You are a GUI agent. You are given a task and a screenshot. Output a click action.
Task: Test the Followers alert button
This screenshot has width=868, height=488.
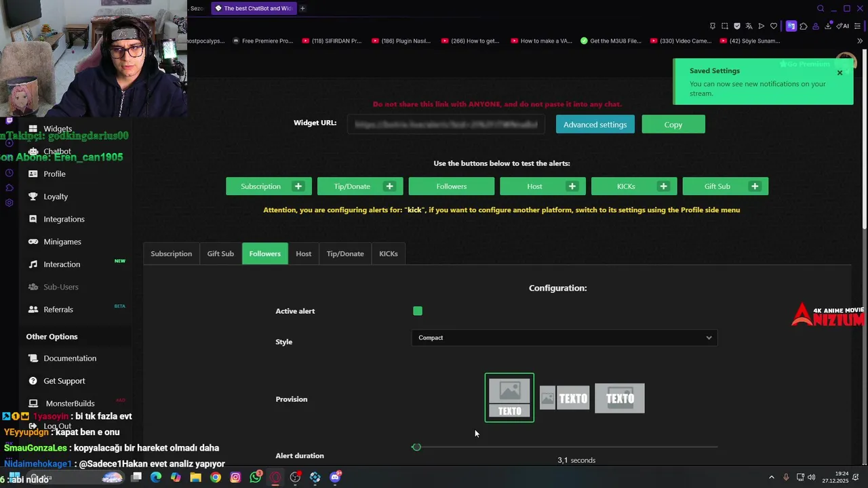tap(452, 186)
